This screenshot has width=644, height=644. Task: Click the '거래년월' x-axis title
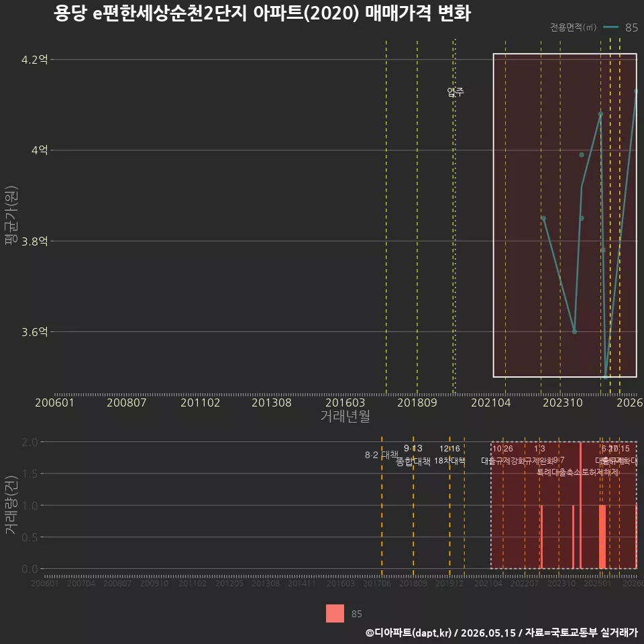point(345,416)
